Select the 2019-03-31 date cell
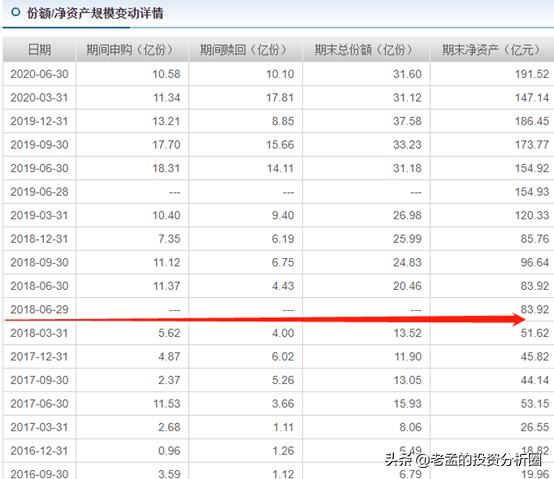554x479 pixels. 39,215
